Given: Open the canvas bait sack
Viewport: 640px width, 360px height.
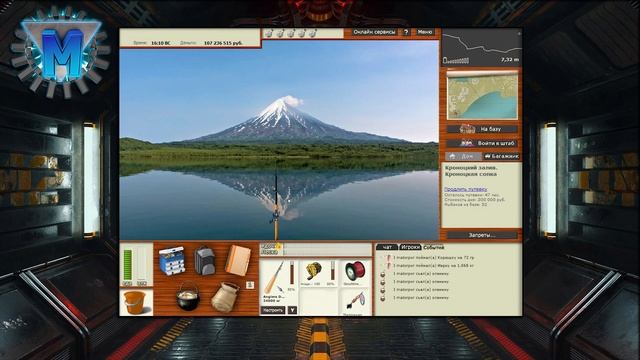Looking at the screenshot, I should (x=225, y=297).
